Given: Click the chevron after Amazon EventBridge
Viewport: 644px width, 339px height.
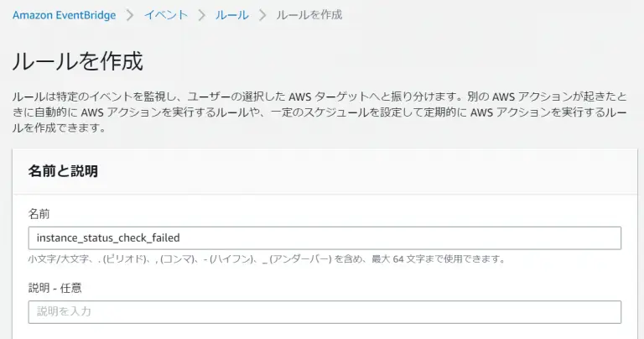Looking at the screenshot, I should [x=130, y=15].
